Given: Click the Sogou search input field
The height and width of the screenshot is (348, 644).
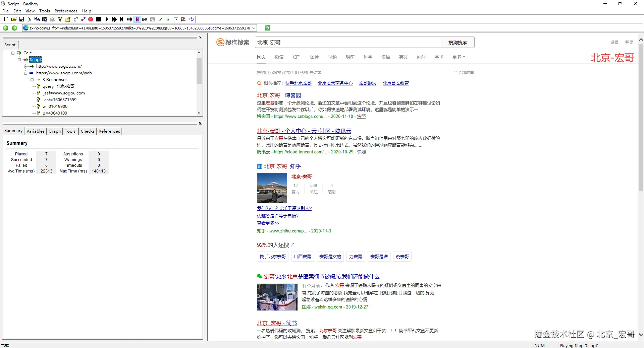Looking at the screenshot, I should [x=348, y=43].
